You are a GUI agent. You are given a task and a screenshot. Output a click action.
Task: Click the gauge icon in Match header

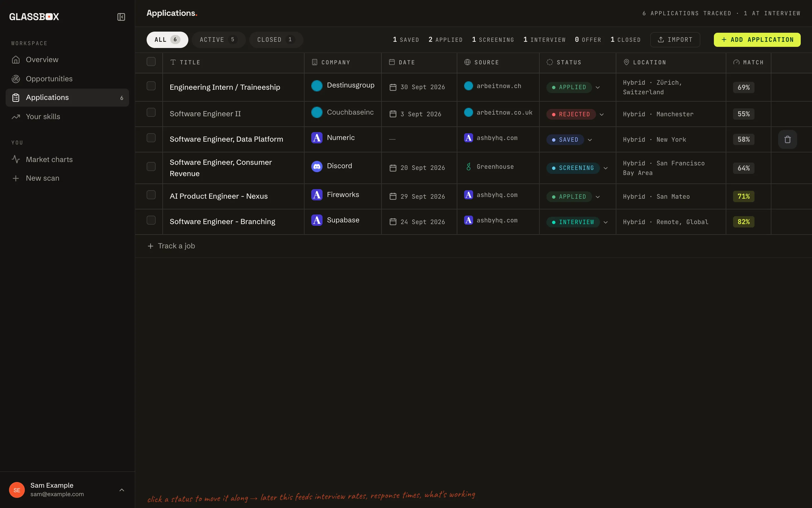736,62
